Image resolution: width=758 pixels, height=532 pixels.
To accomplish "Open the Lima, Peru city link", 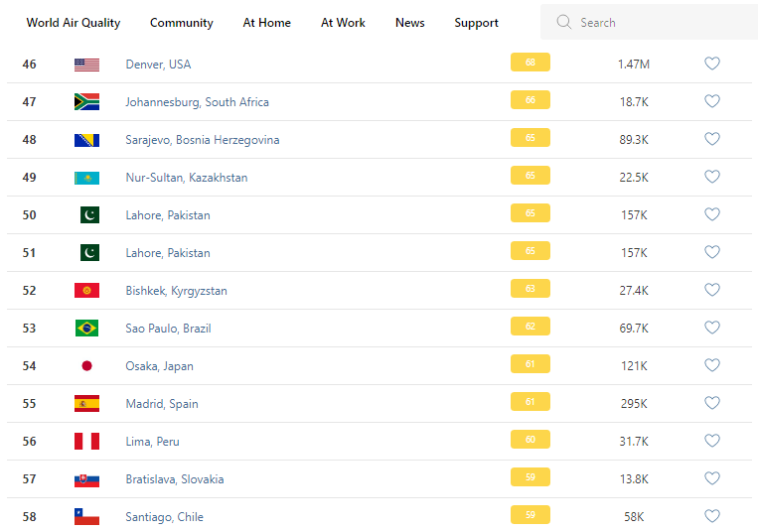I will pyautogui.click(x=152, y=442).
